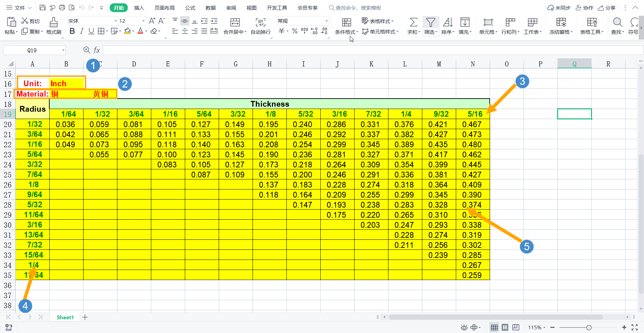Click the Clear eraser icon
The image size is (644, 333).
tap(154, 31)
